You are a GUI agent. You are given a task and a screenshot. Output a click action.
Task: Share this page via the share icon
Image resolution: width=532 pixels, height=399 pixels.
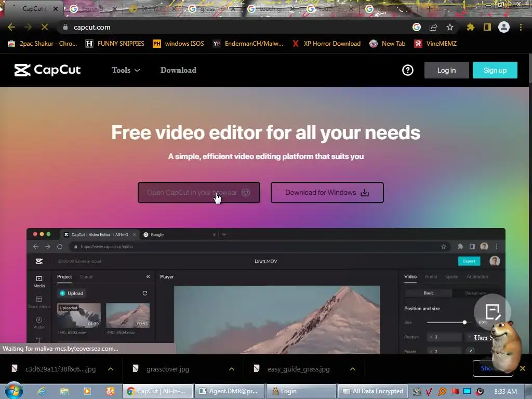[x=433, y=27]
